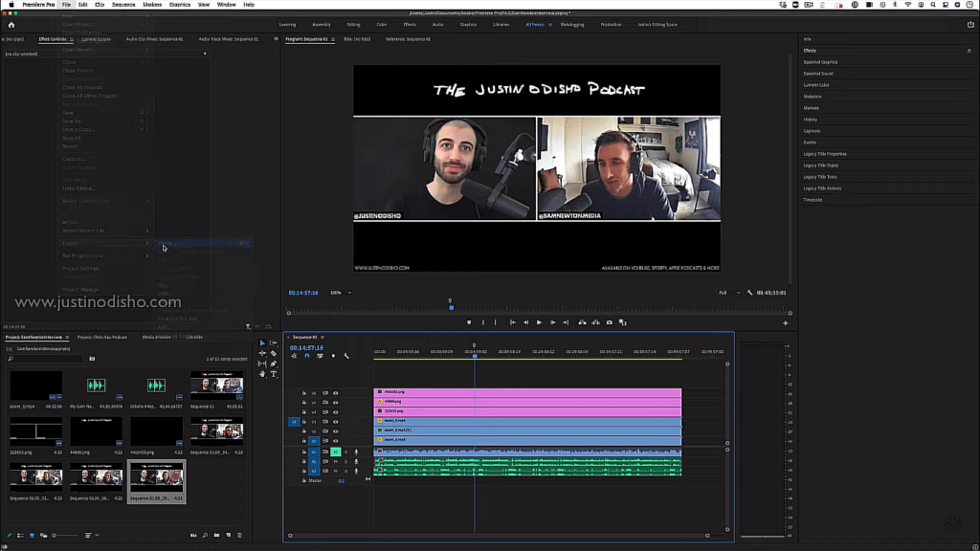Select the Selection tool arrow
Image resolution: width=980 pixels, height=551 pixels.
click(x=262, y=343)
